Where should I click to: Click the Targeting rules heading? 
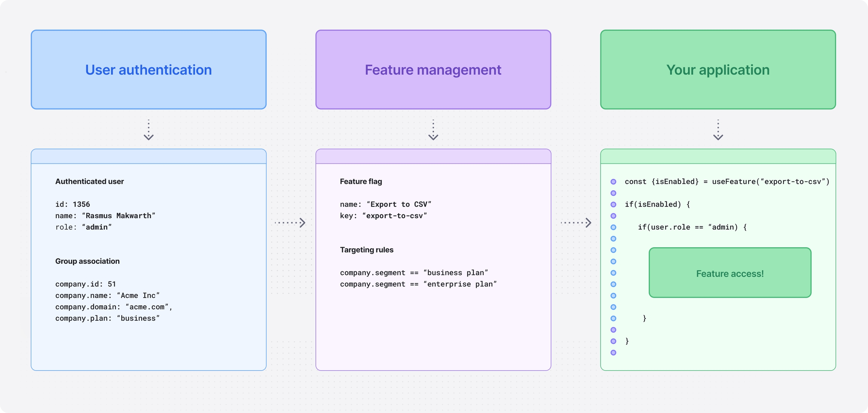[x=367, y=250]
